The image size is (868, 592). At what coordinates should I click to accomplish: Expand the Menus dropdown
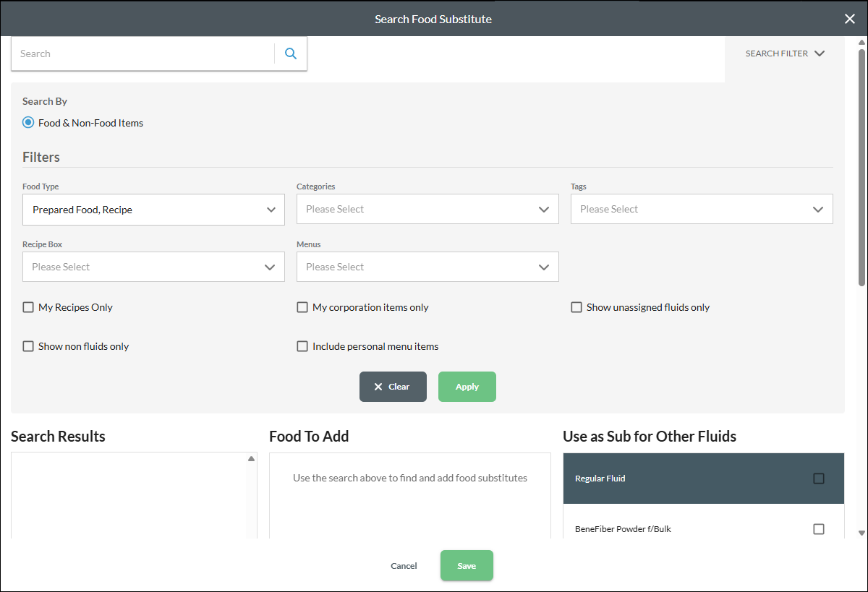click(x=427, y=267)
